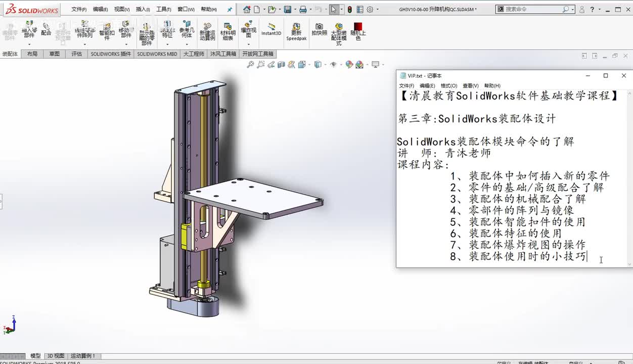Click the Home icon in quick toolbar

(x=247, y=9)
